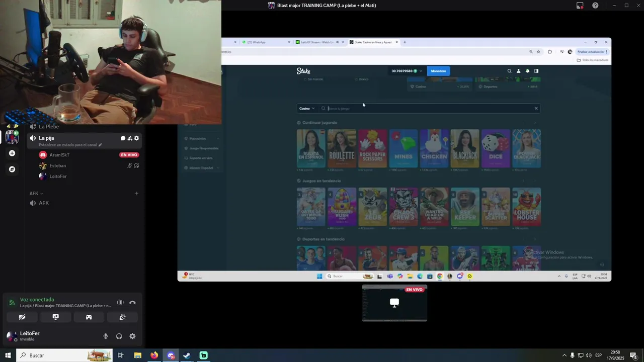Join the AFK voice channel
The image size is (644, 362).
point(44,203)
